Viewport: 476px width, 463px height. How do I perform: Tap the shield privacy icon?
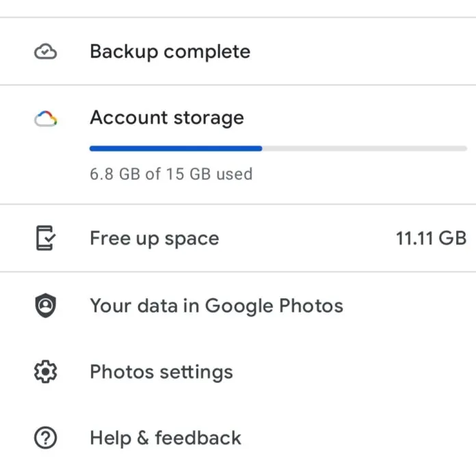point(46,306)
